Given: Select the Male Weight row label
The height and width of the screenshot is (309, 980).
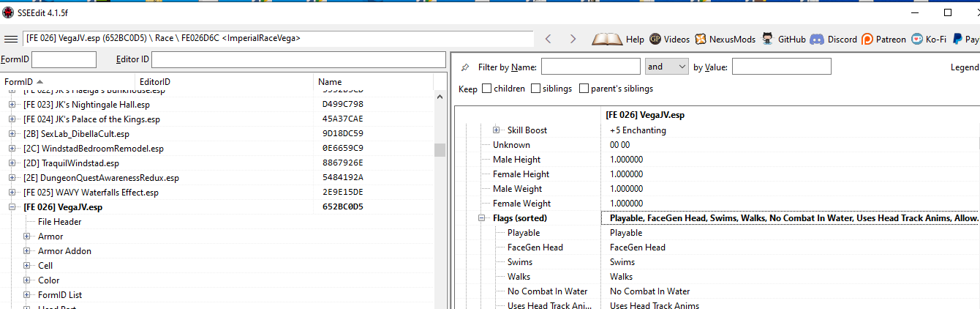Looking at the screenshot, I should click(x=517, y=189).
